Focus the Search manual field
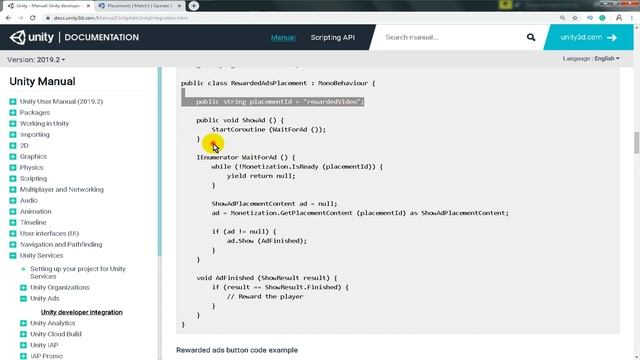Image resolution: width=640 pixels, height=360 pixels. [x=449, y=37]
